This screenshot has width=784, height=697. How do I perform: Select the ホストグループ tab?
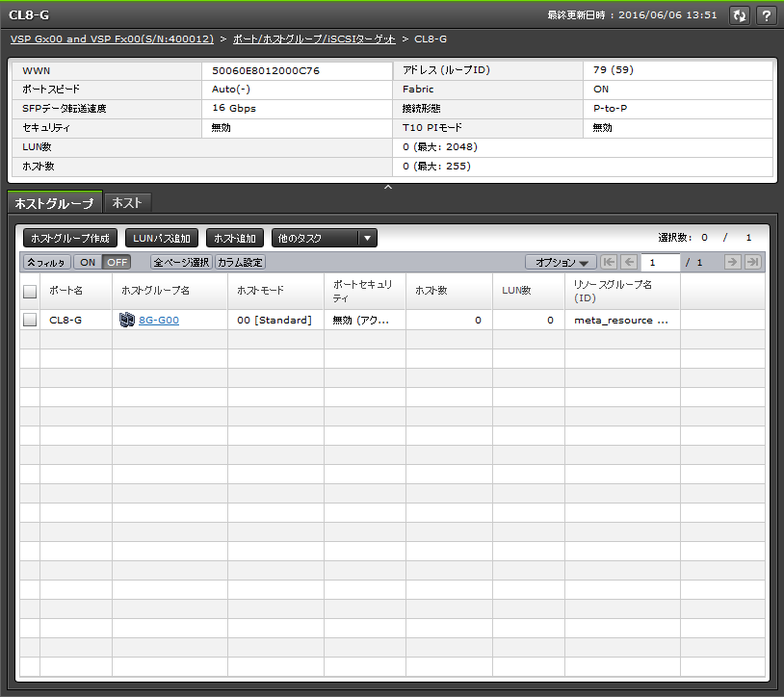pos(54,203)
